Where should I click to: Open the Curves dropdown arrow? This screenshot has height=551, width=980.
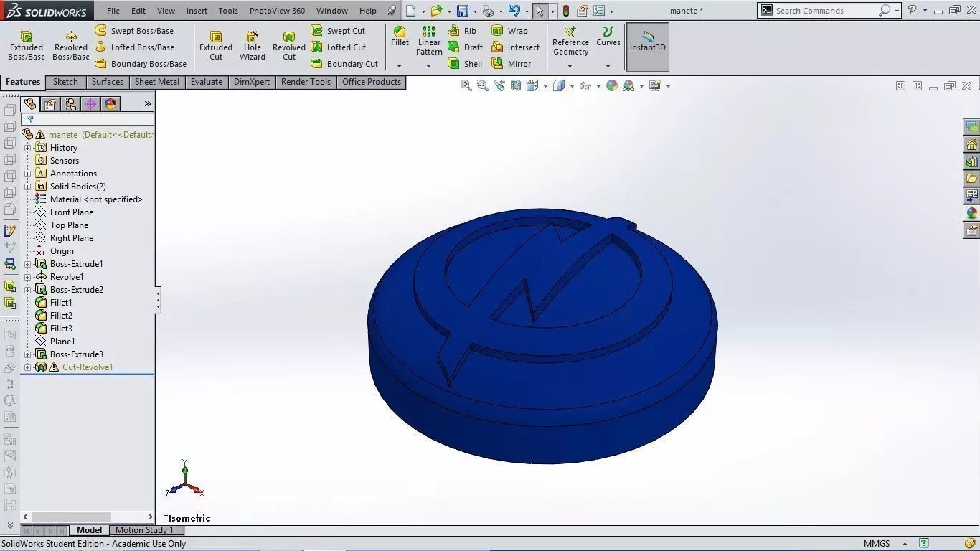(608, 66)
